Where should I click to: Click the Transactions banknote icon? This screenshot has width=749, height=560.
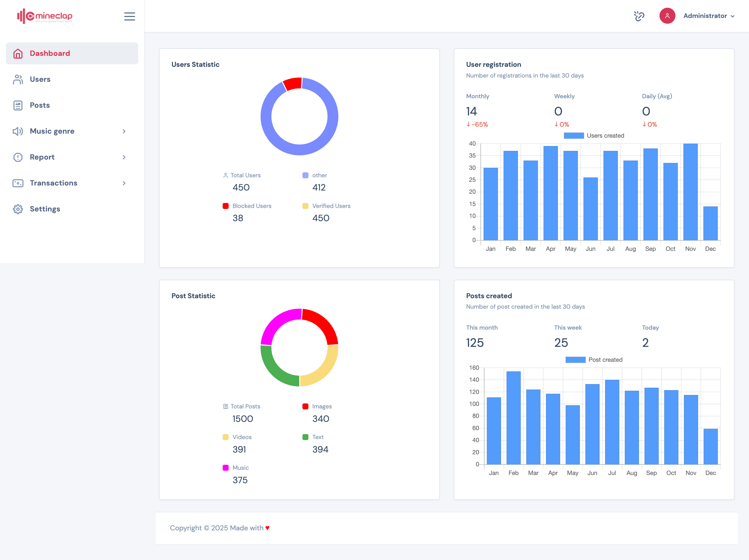pos(18,183)
